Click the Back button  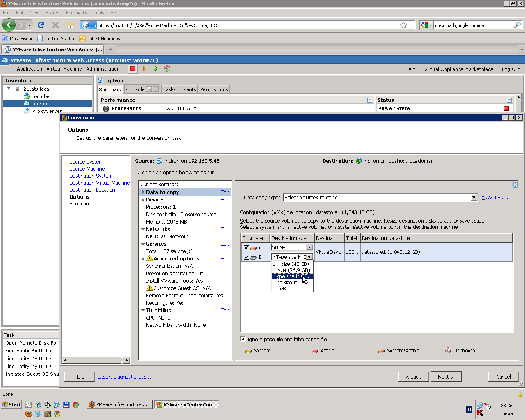pyautogui.click(x=413, y=377)
